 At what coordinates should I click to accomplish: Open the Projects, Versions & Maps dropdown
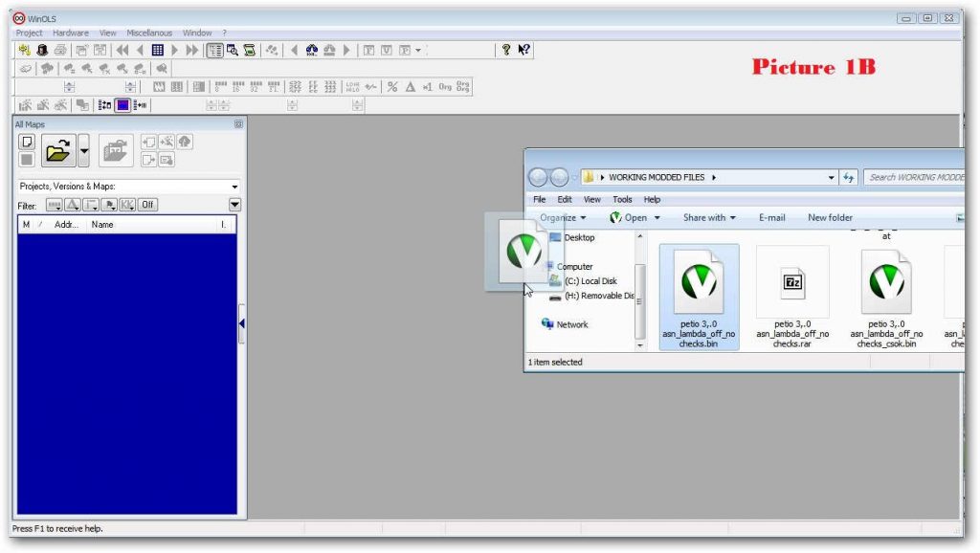[234, 186]
